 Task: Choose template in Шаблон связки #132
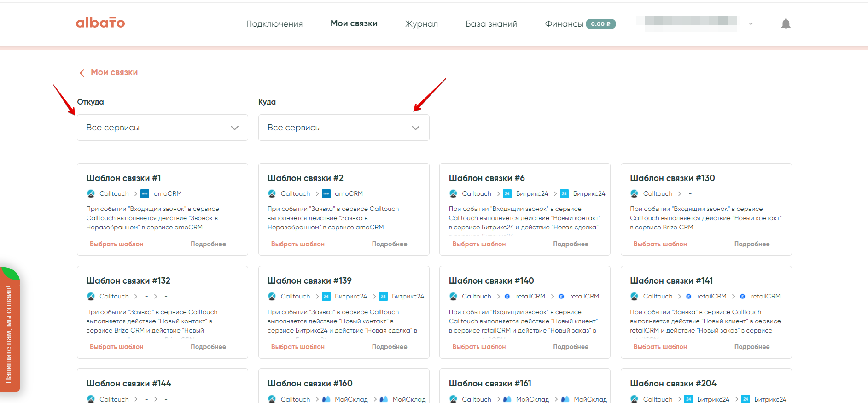pos(117,347)
